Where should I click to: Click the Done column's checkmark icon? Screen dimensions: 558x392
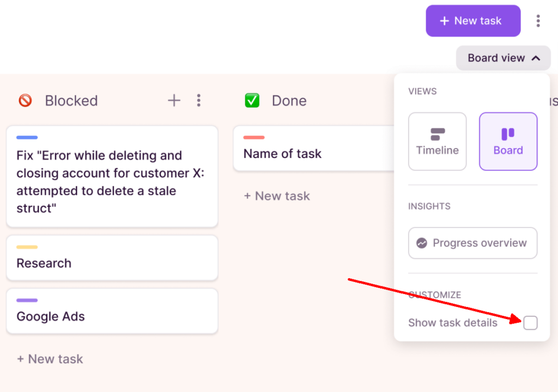coord(252,100)
